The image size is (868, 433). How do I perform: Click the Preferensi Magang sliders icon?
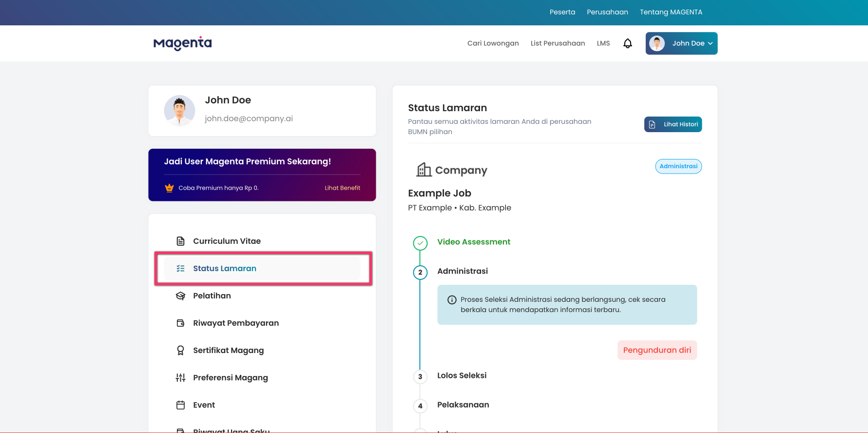180,377
